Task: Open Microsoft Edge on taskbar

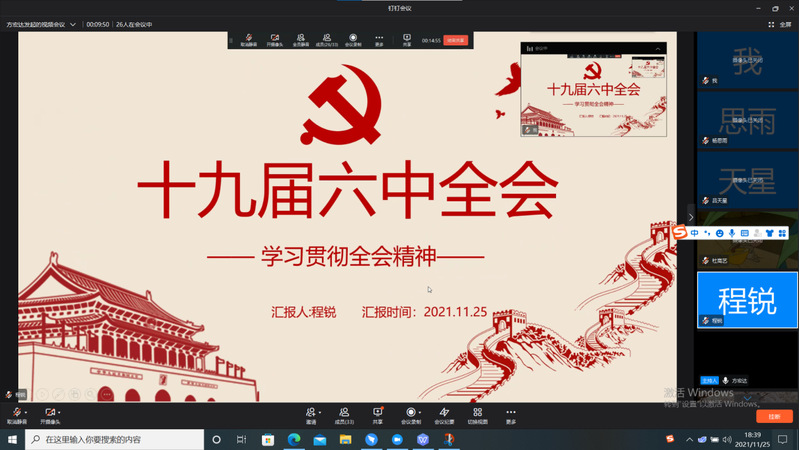Action: [x=294, y=439]
